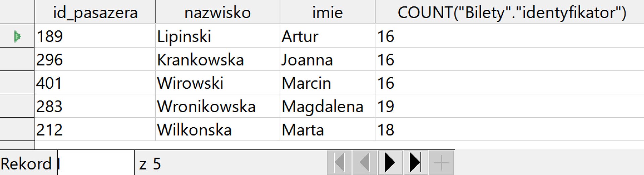644x175 pixels.
Task: Go to the first record
Action: point(339,163)
